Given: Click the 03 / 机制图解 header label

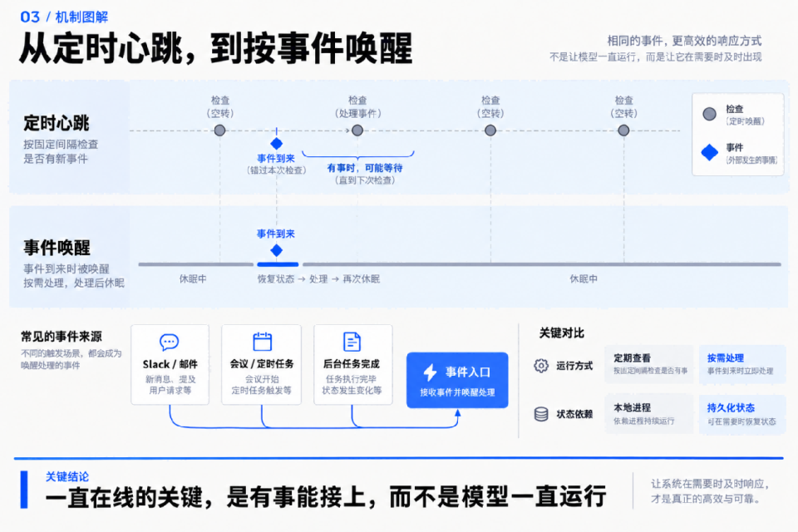Looking at the screenshot, I should (64, 17).
